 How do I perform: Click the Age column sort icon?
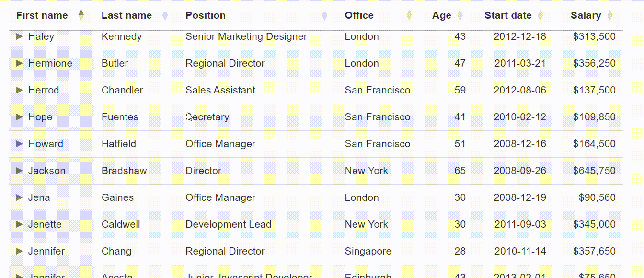(x=460, y=15)
